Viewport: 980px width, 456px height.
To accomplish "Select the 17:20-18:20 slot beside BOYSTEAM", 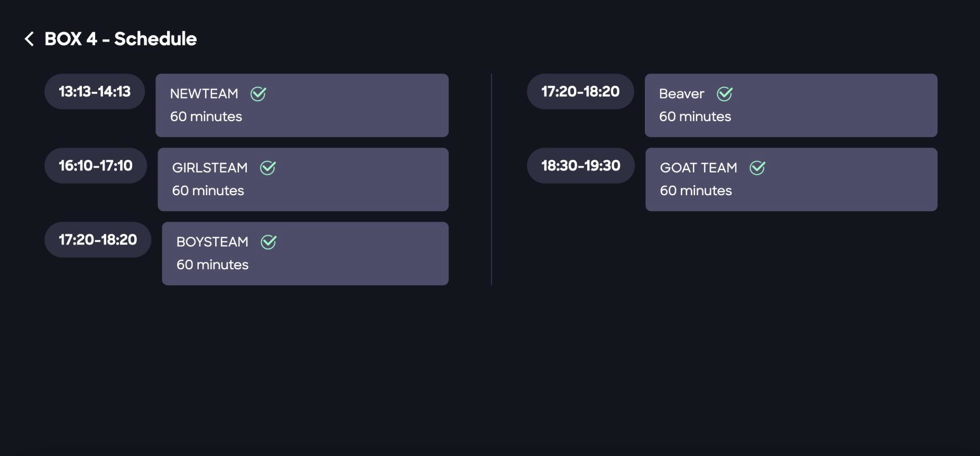I will pos(98,240).
